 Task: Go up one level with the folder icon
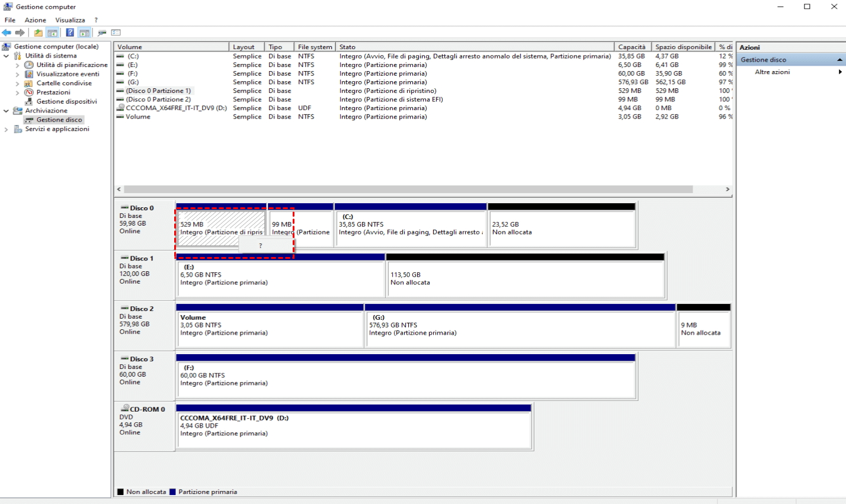point(38,33)
